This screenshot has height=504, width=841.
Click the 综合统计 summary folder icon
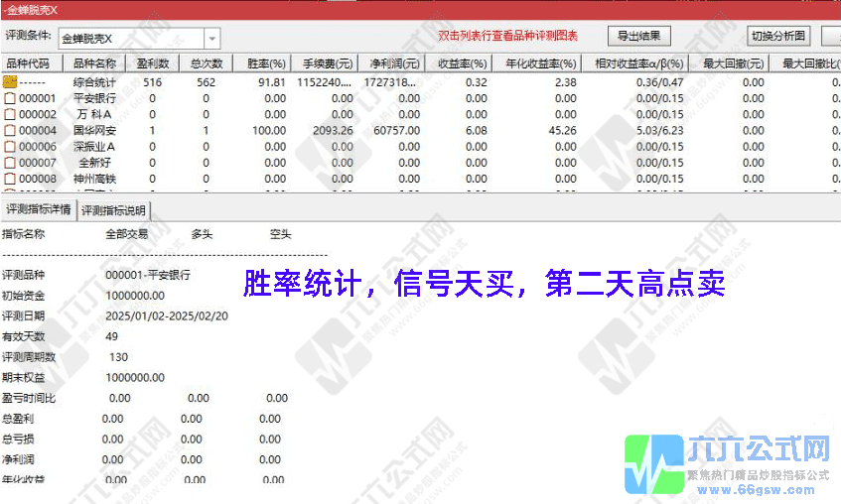point(10,82)
